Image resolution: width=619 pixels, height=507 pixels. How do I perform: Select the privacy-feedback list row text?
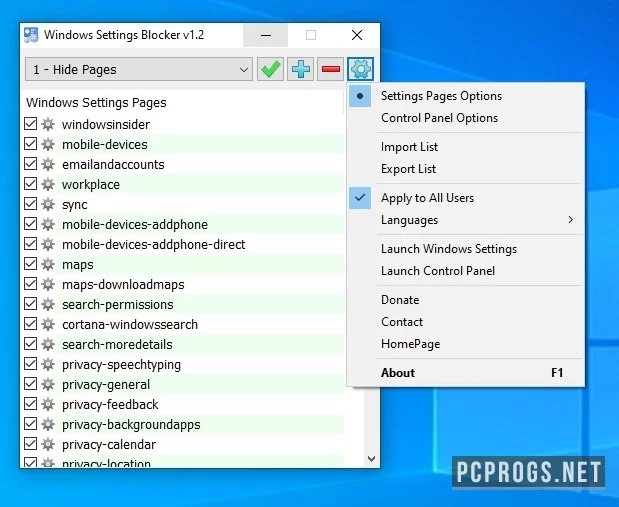110,404
